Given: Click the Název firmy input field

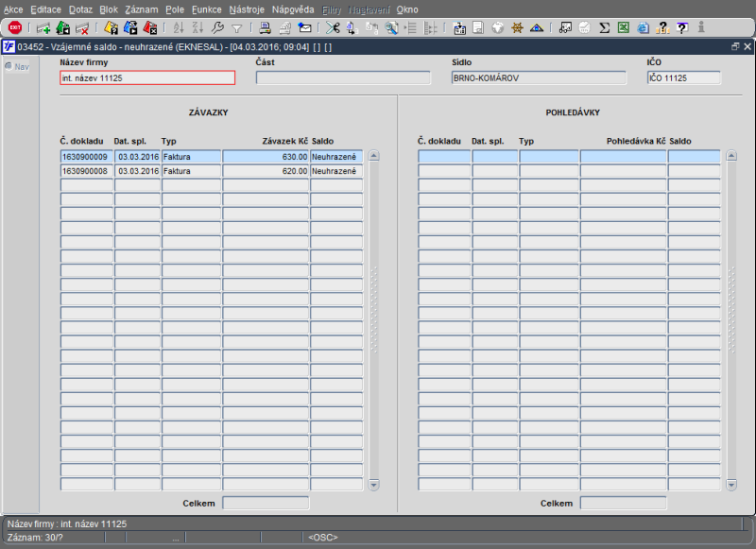Looking at the screenshot, I should (147, 78).
